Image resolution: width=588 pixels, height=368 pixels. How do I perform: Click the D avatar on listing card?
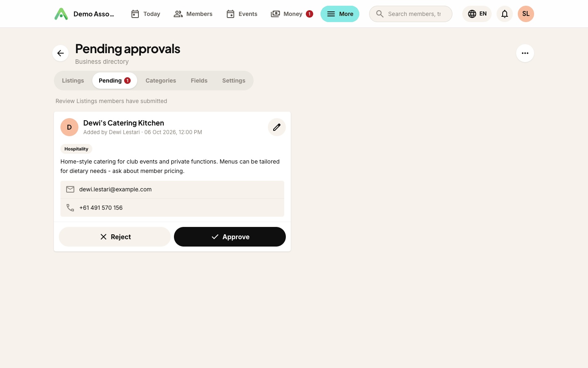tap(69, 127)
